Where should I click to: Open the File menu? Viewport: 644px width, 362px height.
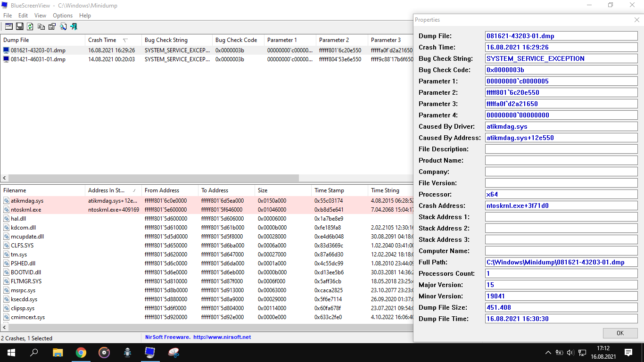tap(8, 16)
